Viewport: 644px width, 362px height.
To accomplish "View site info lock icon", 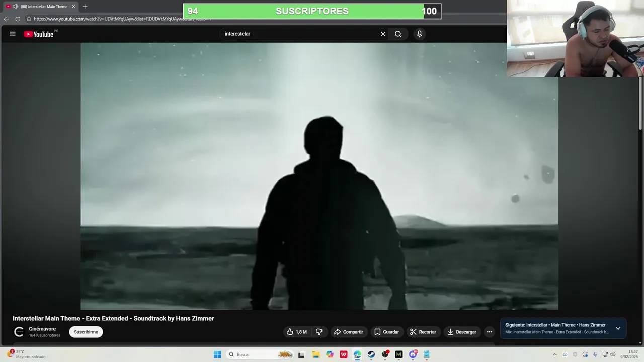I will click(29, 19).
